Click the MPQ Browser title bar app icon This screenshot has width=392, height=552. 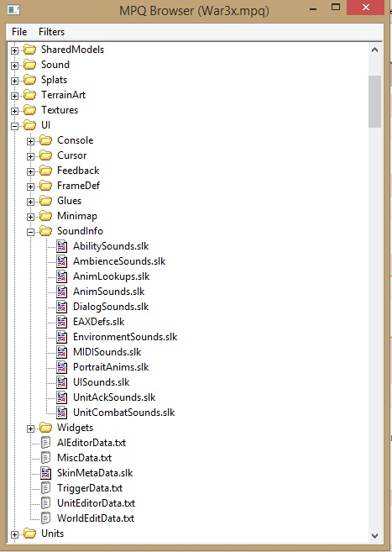pos(13,10)
